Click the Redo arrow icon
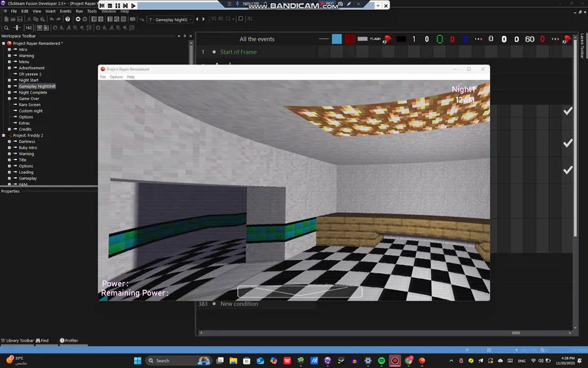Image resolution: width=588 pixels, height=368 pixels. tap(59, 19)
